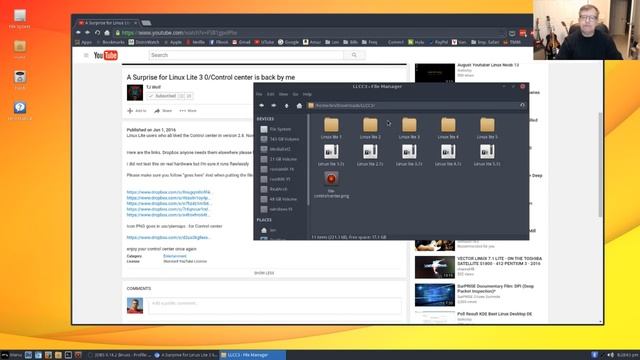This screenshot has height=360, width=640.
Task: Select the Linux lite 4 folder
Action: 448,128
